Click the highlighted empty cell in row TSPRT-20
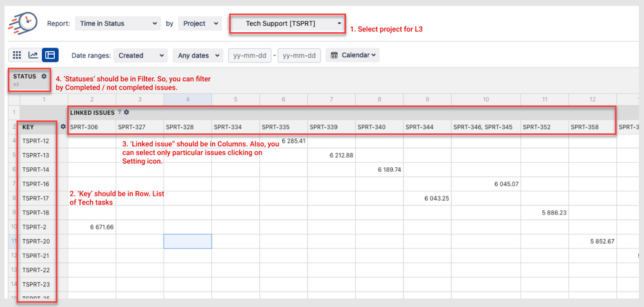Viewport: 644px width, 307px height. click(188, 241)
